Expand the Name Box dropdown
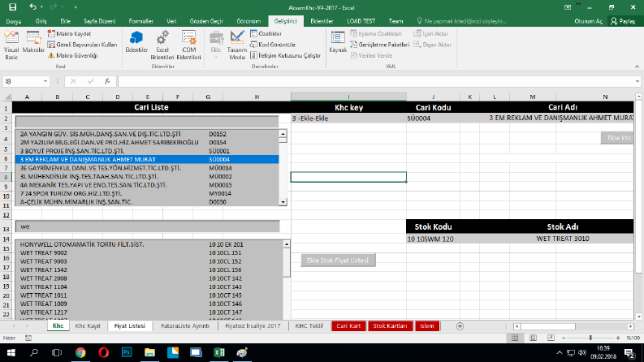The image size is (644, 362). click(45, 81)
